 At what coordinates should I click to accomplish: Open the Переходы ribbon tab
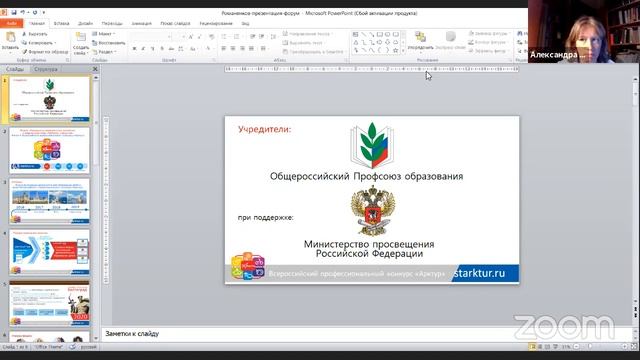point(112,23)
